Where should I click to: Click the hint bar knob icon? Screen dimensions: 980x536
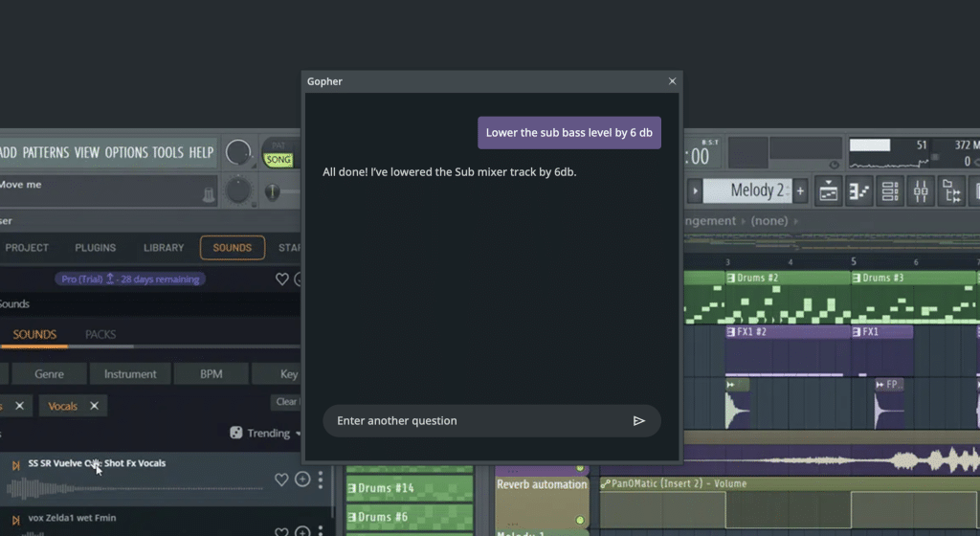point(209,195)
